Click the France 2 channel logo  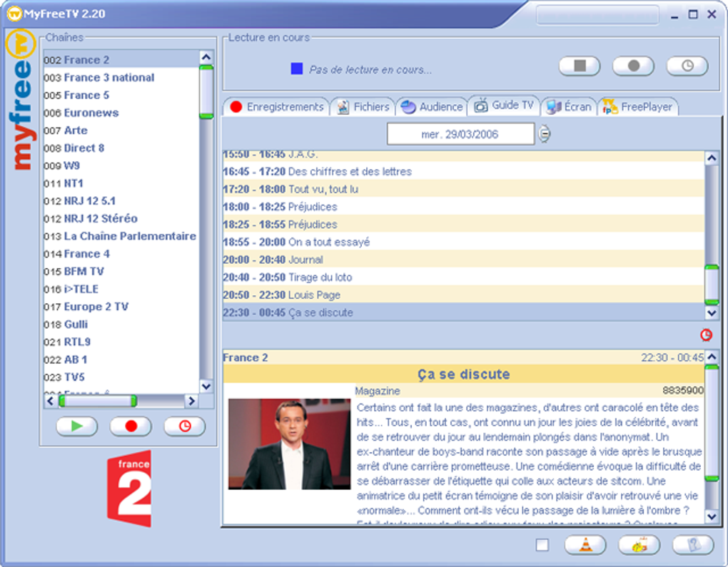click(129, 489)
